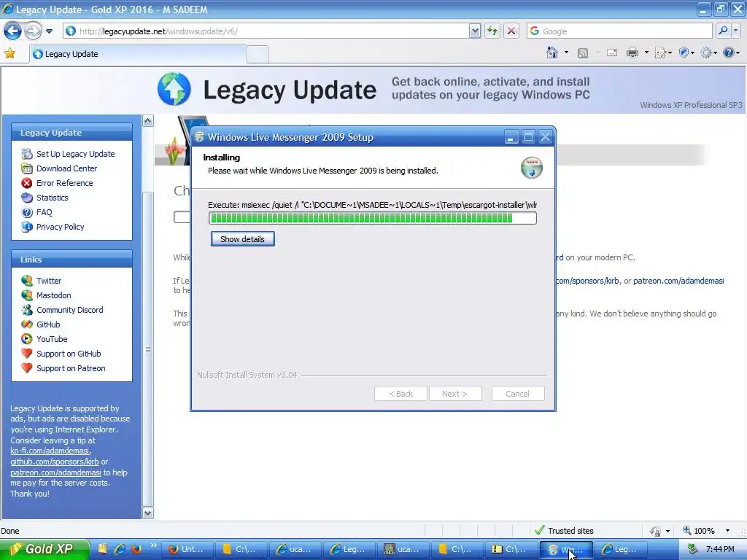Click the red Stop loading icon
Image resolution: width=747 pixels, height=560 pixels.
(x=511, y=31)
